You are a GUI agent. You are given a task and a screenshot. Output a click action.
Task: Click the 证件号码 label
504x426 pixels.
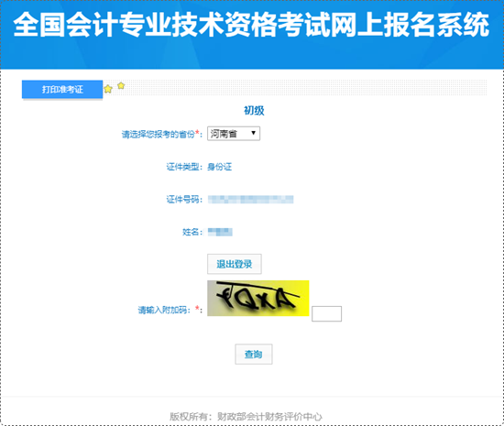[x=184, y=200]
